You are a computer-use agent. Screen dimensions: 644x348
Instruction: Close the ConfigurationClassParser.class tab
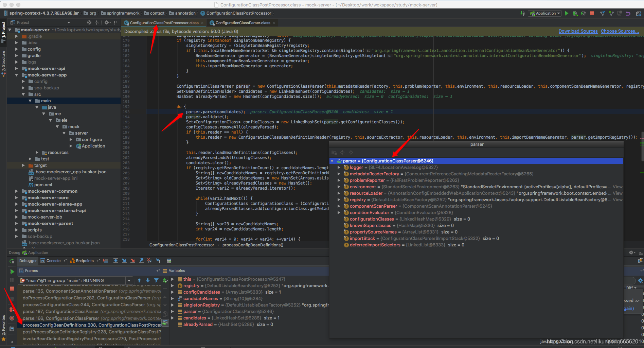pyautogui.click(x=274, y=23)
